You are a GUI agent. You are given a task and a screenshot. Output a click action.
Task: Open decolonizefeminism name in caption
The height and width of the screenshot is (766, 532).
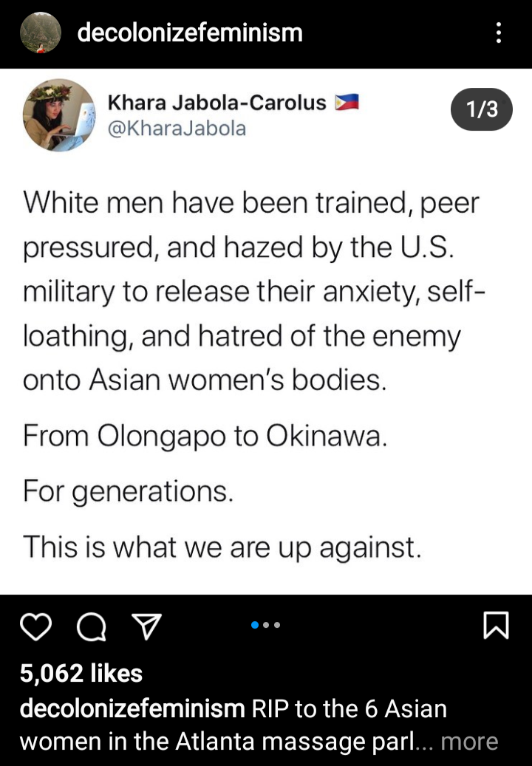coord(132,708)
